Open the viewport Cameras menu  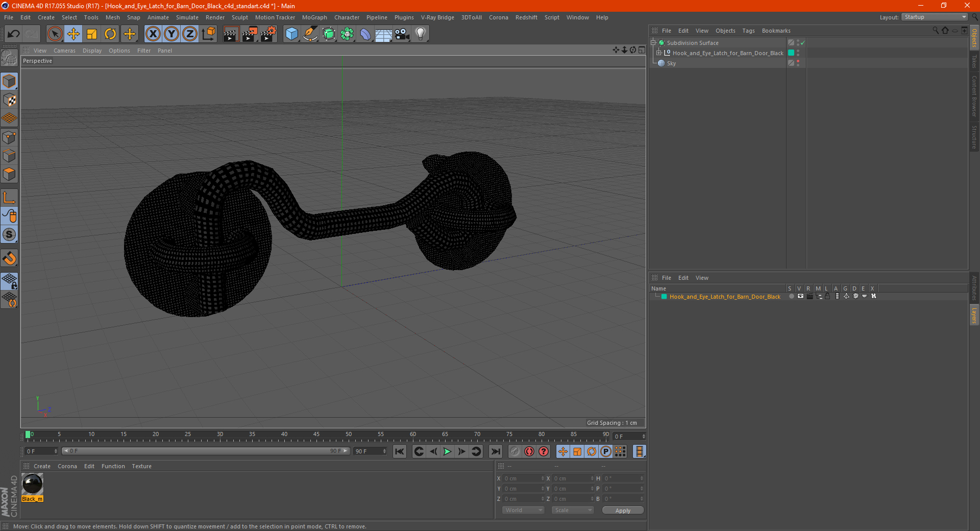point(64,51)
